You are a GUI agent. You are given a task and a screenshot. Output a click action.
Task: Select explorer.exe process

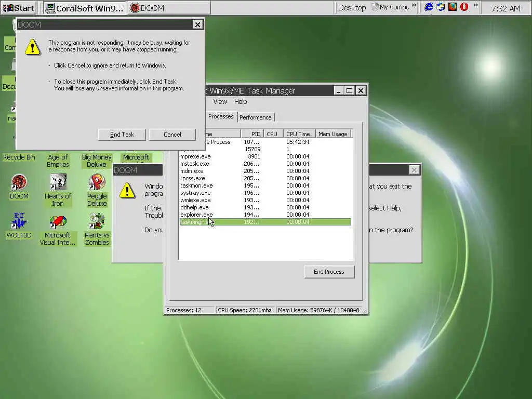coord(265,215)
